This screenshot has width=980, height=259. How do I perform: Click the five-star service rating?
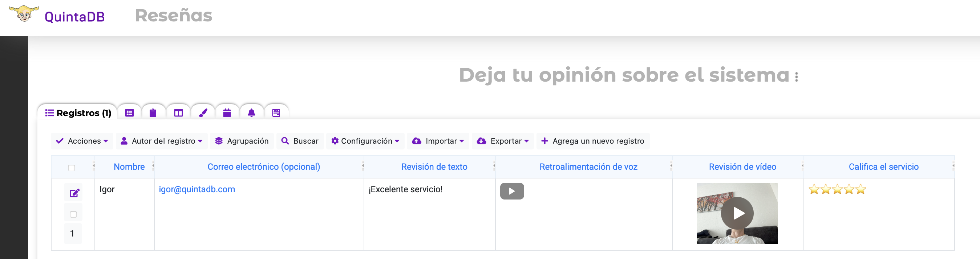[837, 189]
